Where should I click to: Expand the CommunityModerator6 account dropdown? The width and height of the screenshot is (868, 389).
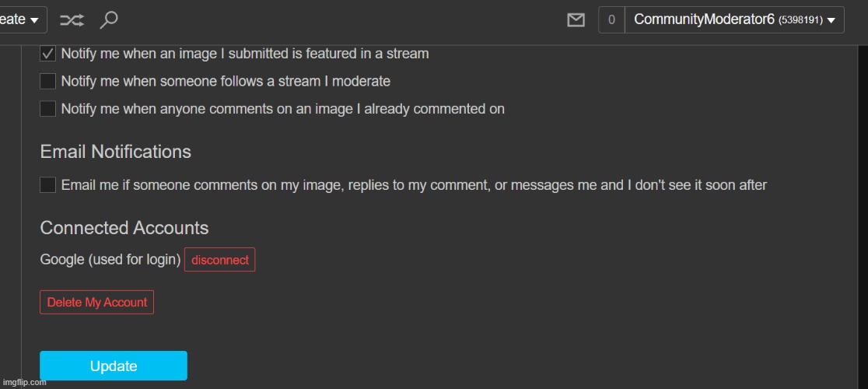(x=734, y=20)
